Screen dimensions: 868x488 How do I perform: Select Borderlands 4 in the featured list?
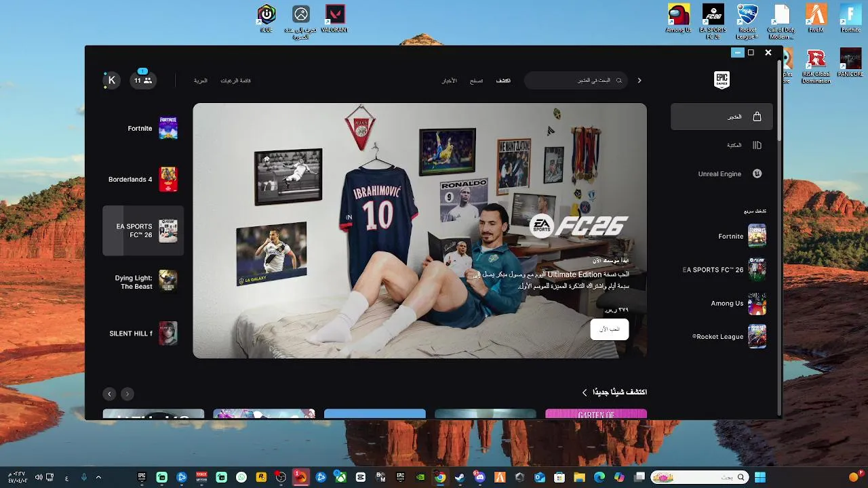click(144, 180)
